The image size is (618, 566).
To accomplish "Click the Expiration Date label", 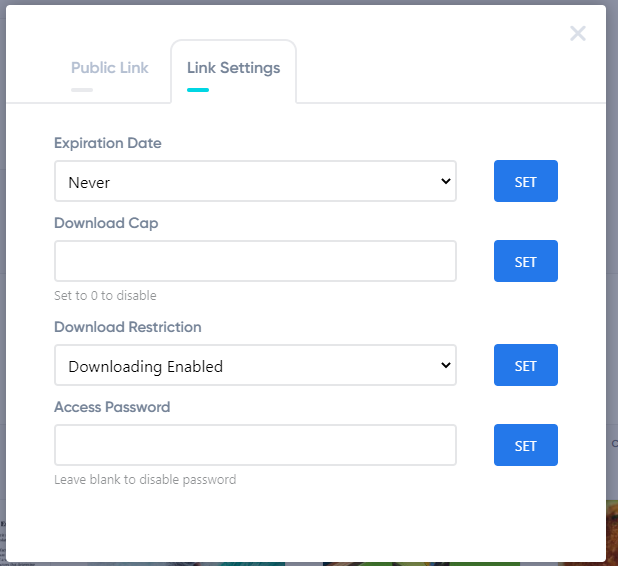I will pos(107,143).
